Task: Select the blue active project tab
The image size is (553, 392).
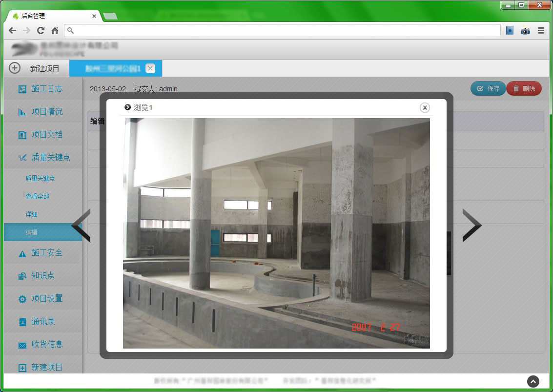Action: pyautogui.click(x=116, y=68)
